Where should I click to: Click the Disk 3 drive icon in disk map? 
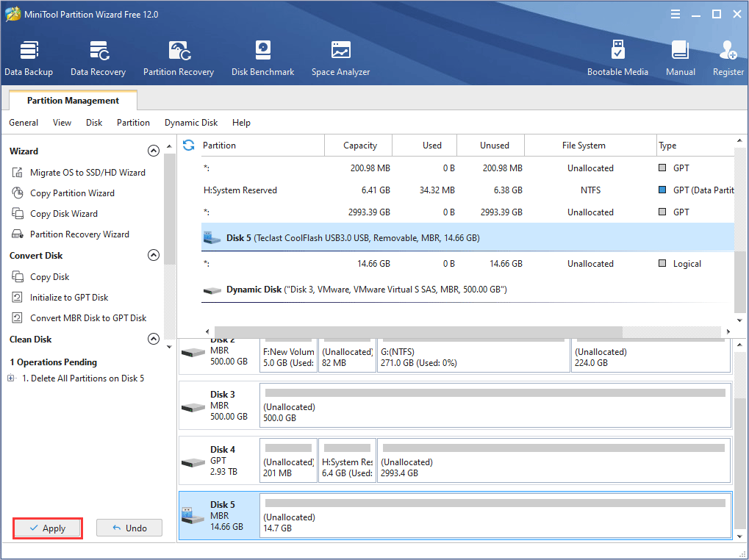tap(193, 407)
